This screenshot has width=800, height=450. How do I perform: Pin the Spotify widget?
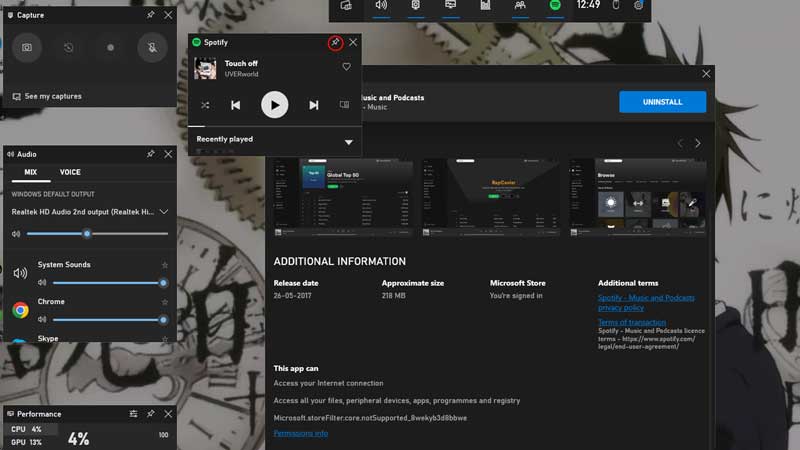tap(335, 43)
